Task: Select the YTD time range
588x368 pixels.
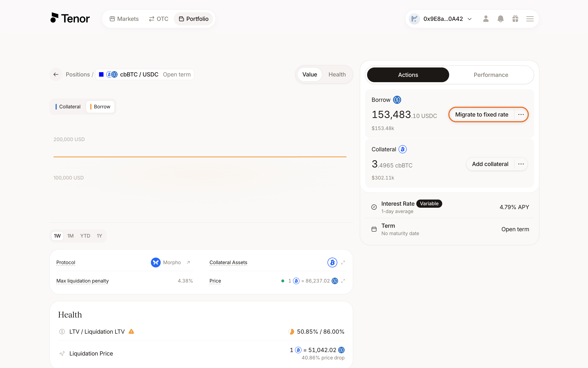Action: coord(85,236)
